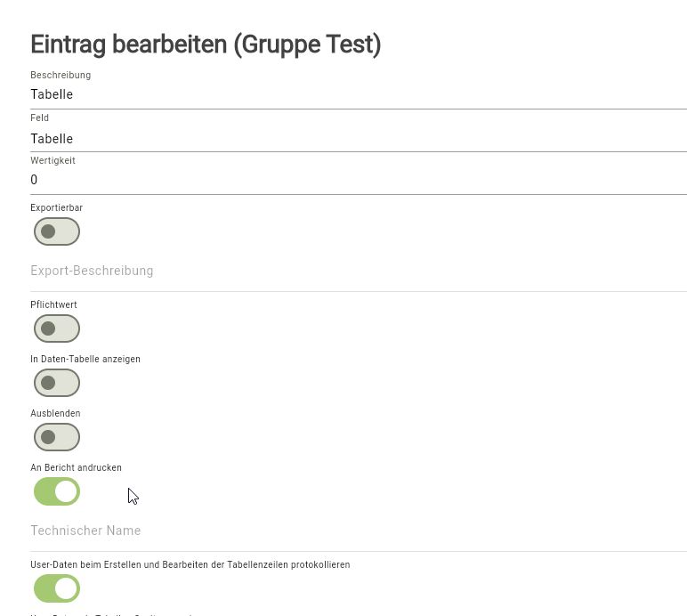Click the An Bericht andrucken label text
This screenshot has height=616, width=687.
(x=76, y=468)
